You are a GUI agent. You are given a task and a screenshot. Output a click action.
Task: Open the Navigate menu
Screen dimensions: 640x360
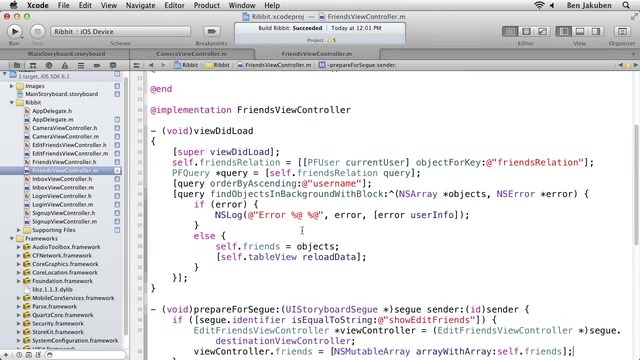coord(140,5)
